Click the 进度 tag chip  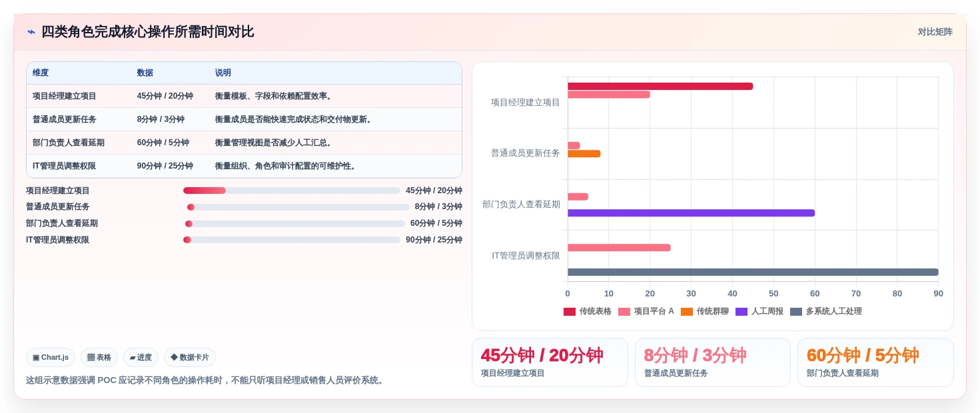pos(141,357)
